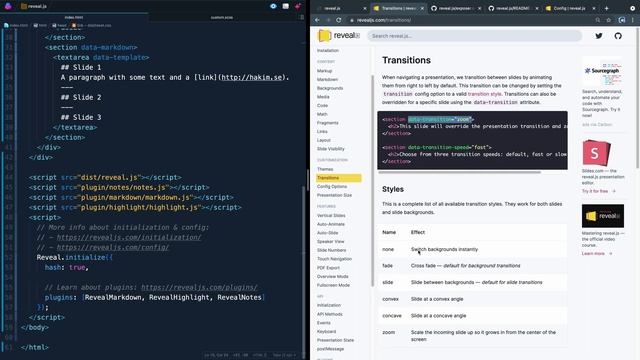The image size is (640, 360).
Task: Switch to the custom.scss editor tab
Action: (x=222, y=18)
